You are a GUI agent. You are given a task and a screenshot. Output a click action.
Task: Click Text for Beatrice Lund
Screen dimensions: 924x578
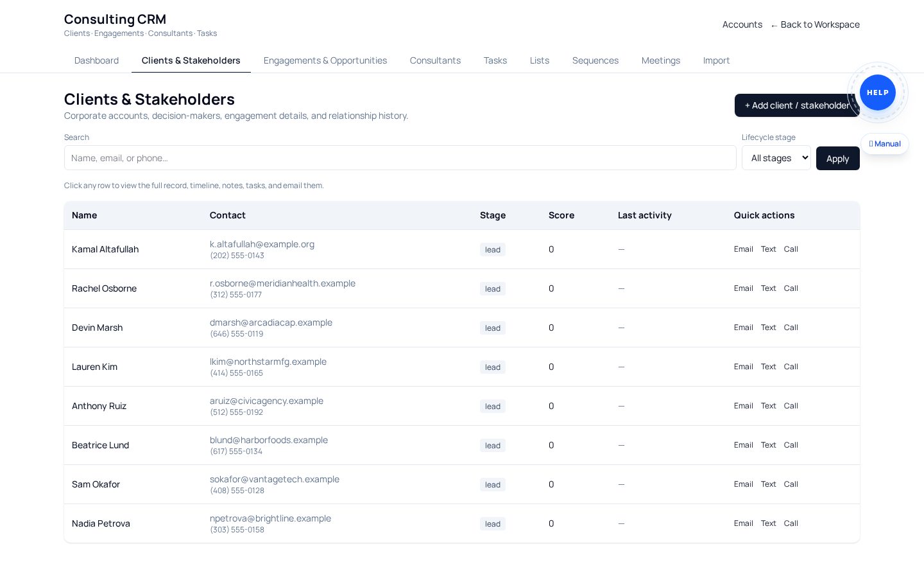point(768,445)
